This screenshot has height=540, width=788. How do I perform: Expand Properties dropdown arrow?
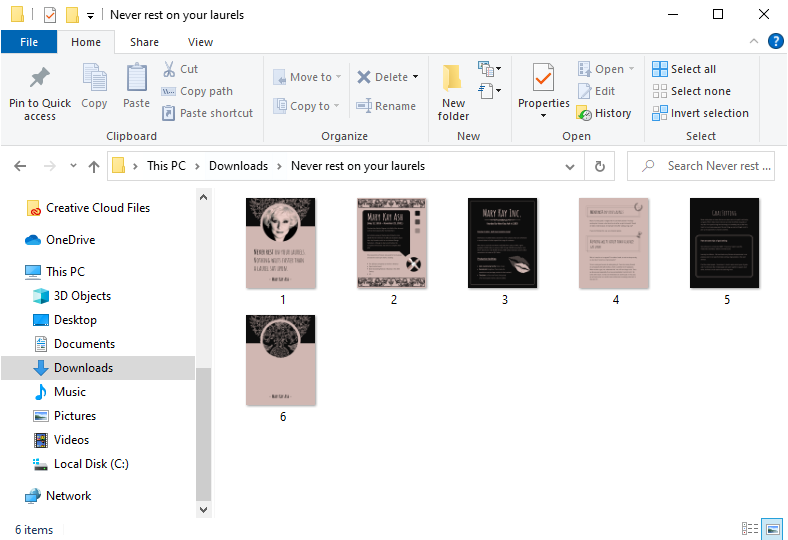coord(543,116)
